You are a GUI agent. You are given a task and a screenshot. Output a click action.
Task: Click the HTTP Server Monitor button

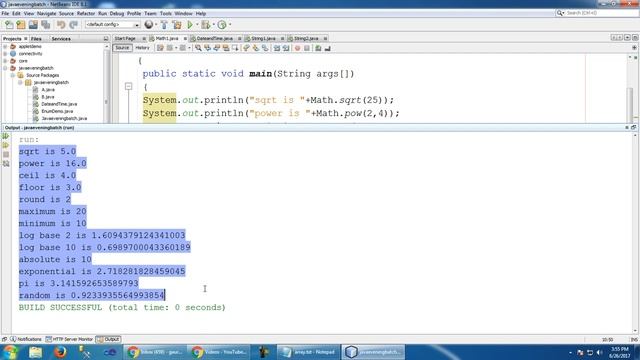69,339
